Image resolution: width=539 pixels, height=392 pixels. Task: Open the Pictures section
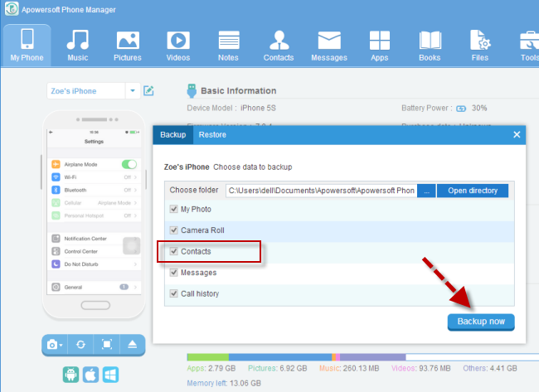pos(128,45)
